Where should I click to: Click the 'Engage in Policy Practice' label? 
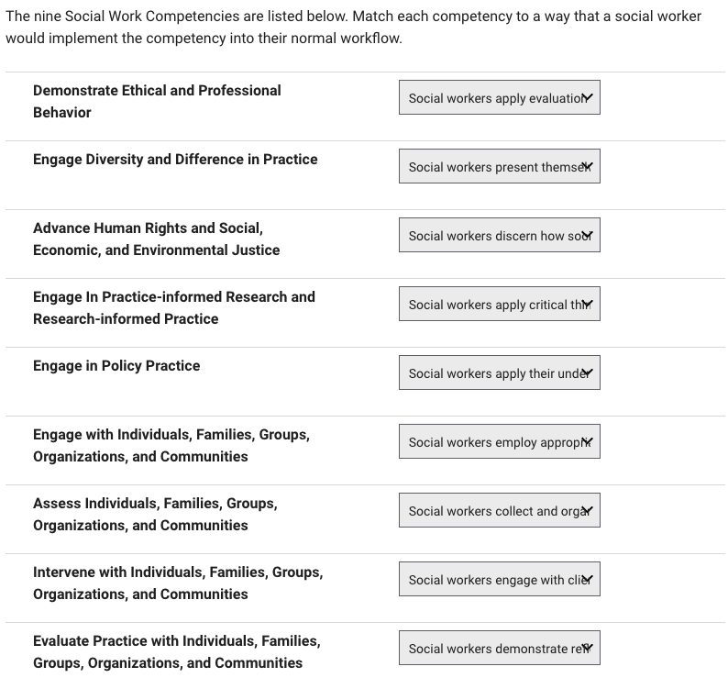coord(116,366)
